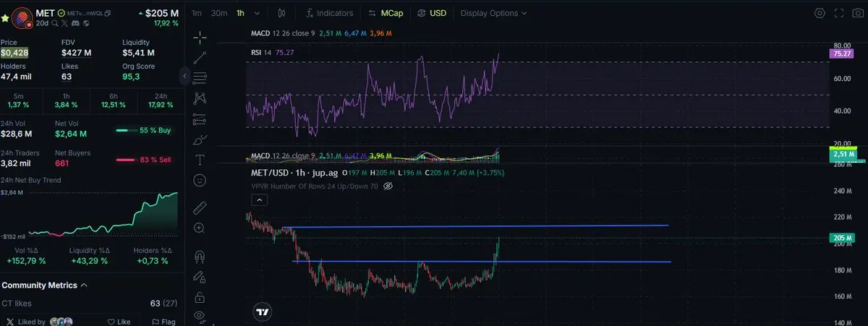
Task: Select the 1h timeframe
Action: (241, 13)
